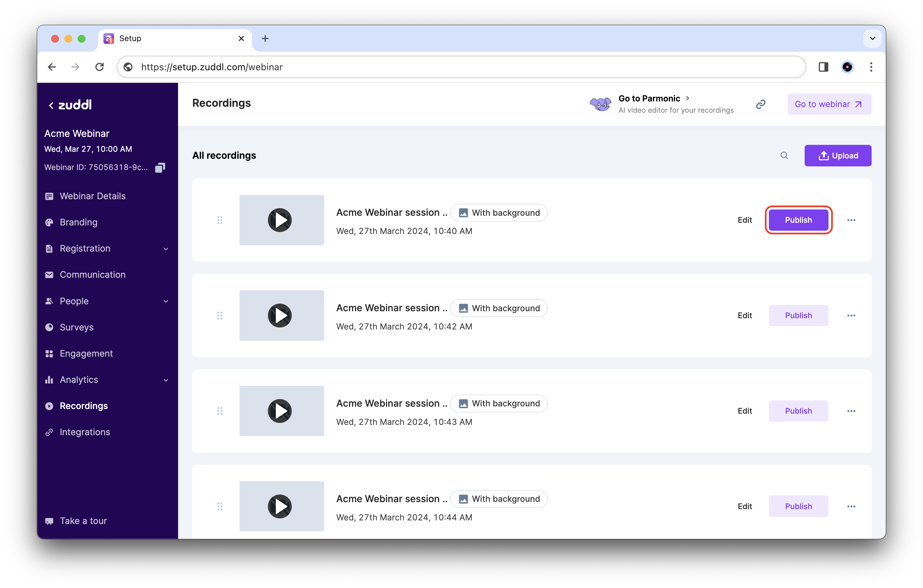923x588 pixels.
Task: Grab drag handle of the 10:42 AM recording
Action: (x=219, y=316)
